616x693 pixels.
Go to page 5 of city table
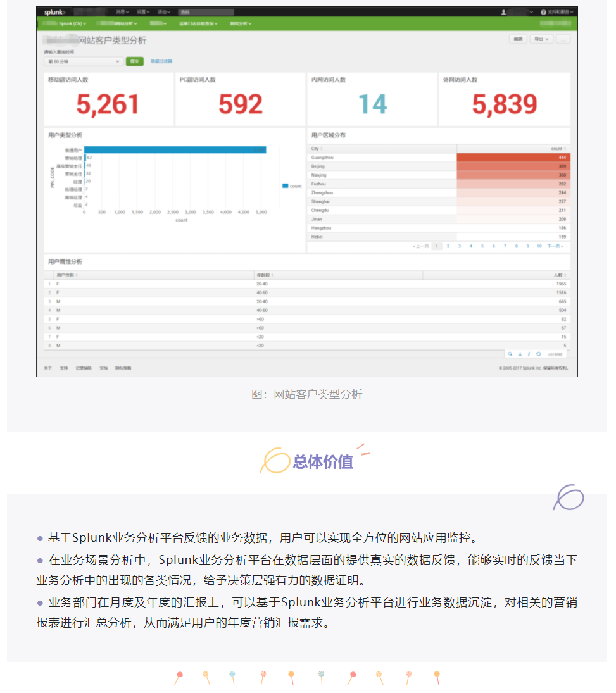(482, 246)
